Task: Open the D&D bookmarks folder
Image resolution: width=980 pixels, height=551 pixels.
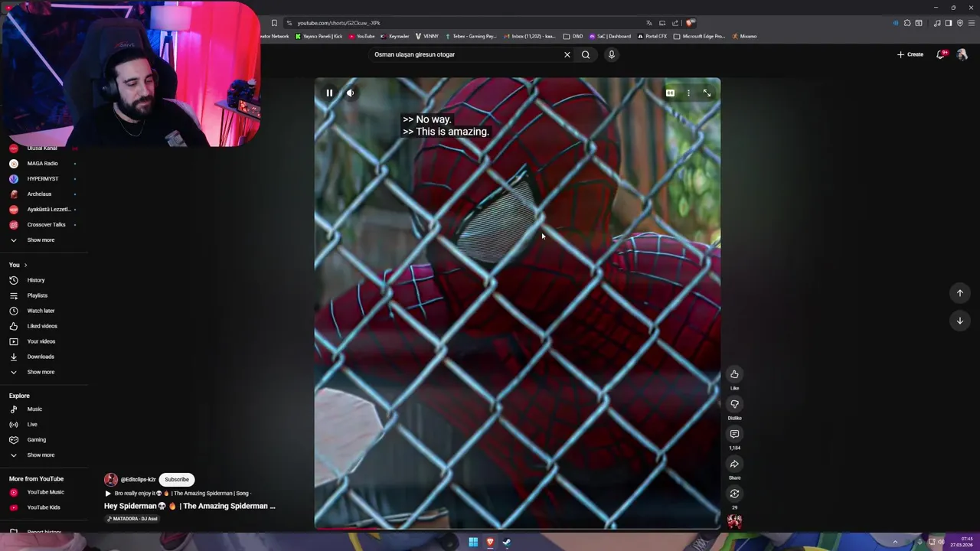Action: point(573,36)
